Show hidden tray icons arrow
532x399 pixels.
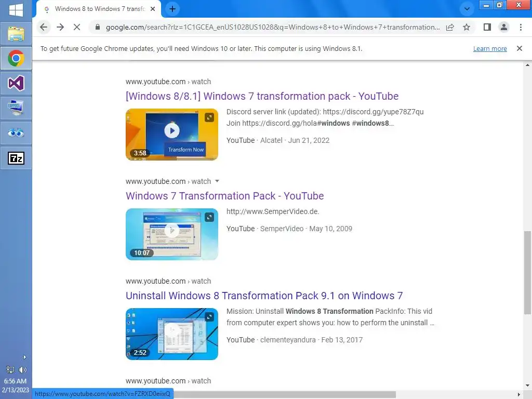click(24, 357)
